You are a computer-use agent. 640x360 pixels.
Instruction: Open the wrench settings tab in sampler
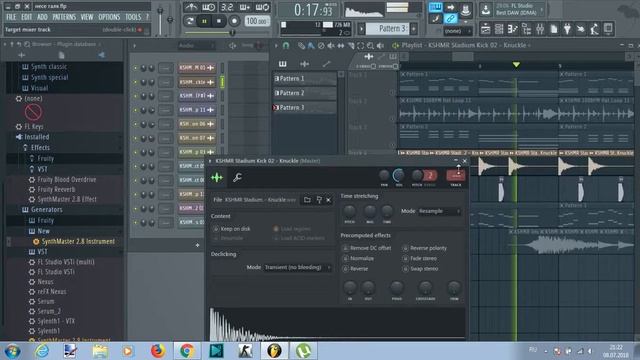(x=237, y=177)
